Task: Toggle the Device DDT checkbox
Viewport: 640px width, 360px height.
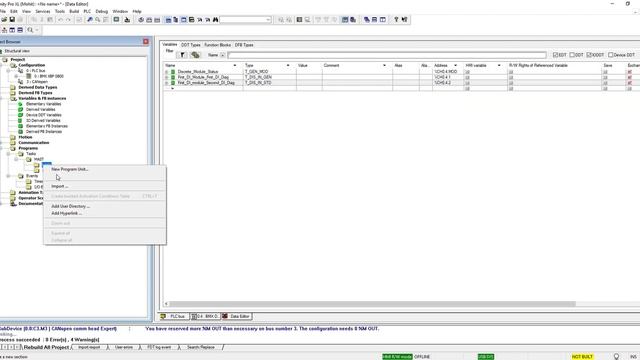Action: 611,55
